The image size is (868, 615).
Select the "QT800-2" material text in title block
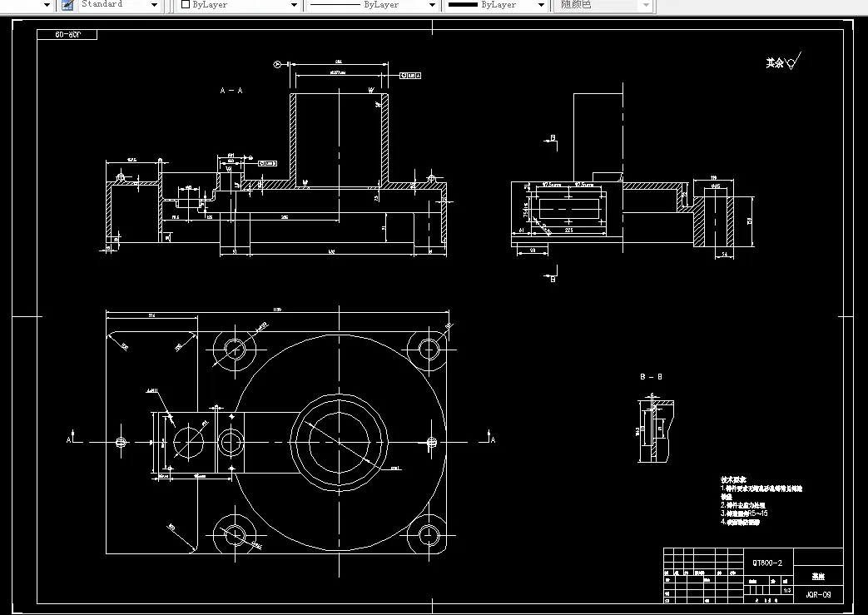click(x=767, y=563)
